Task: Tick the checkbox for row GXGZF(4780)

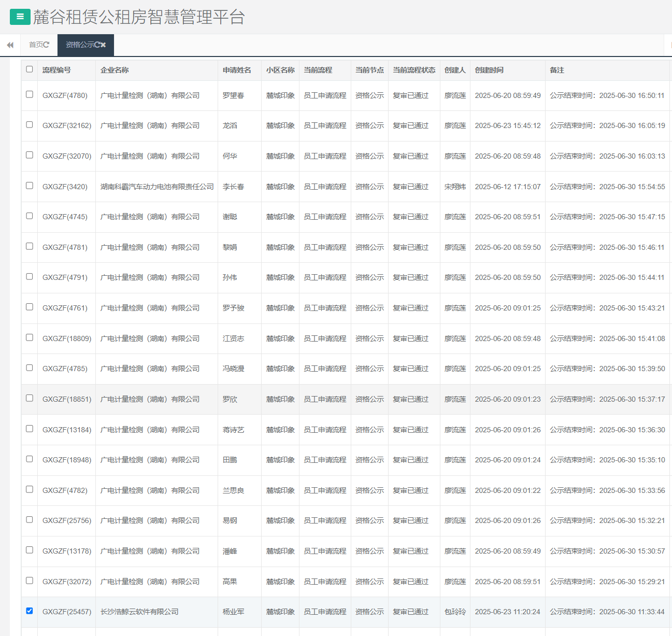Action: point(30,95)
